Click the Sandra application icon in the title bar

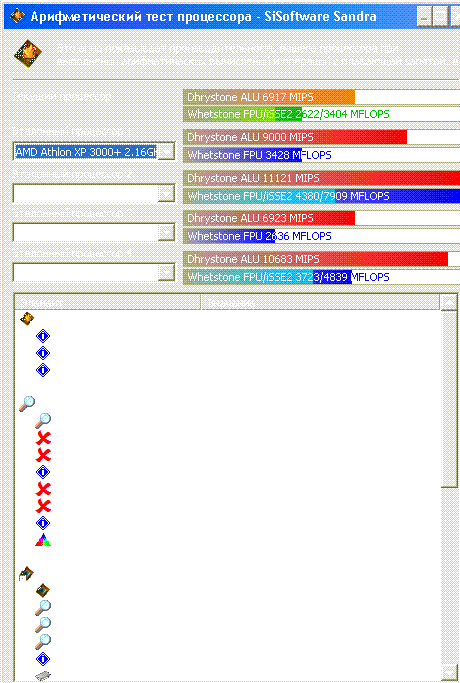tap(17, 17)
